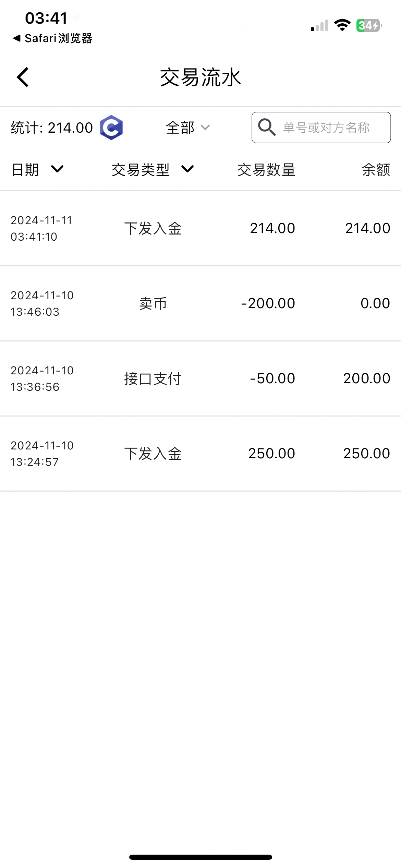The height and width of the screenshot is (868, 401).
Task: Tap the 03:41 status bar clock
Action: tap(46, 18)
